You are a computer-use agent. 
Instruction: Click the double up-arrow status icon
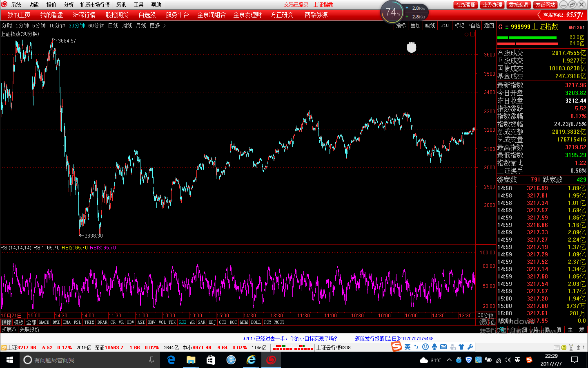pyautogui.click(x=578, y=348)
